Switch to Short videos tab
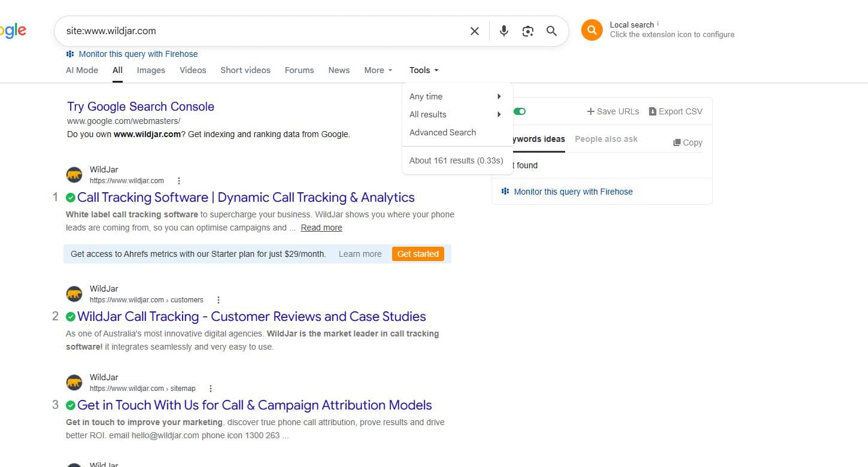The width and height of the screenshot is (868, 467). tap(245, 70)
